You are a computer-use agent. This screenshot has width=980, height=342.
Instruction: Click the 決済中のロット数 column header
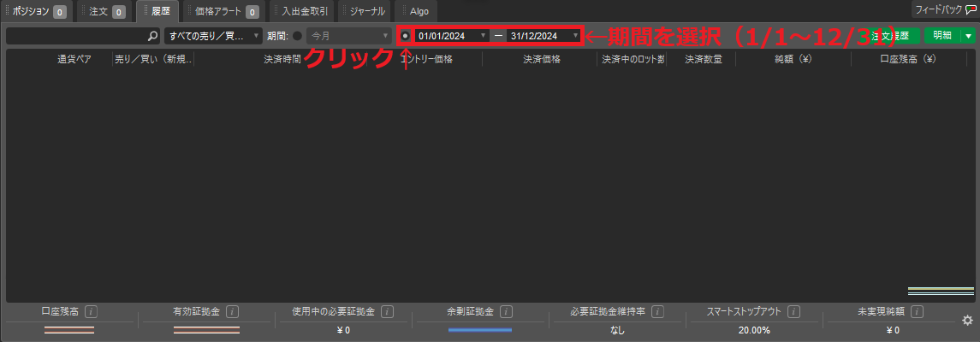tap(633, 59)
